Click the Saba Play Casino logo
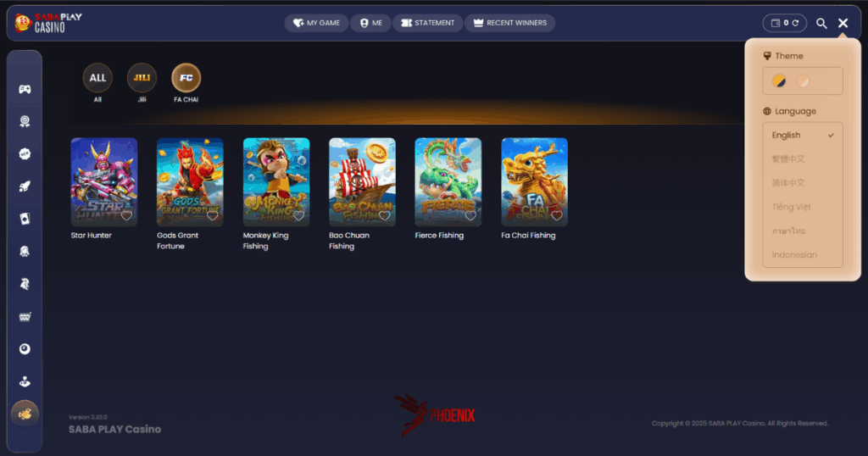Viewport: 868px width, 456px height. [48, 23]
